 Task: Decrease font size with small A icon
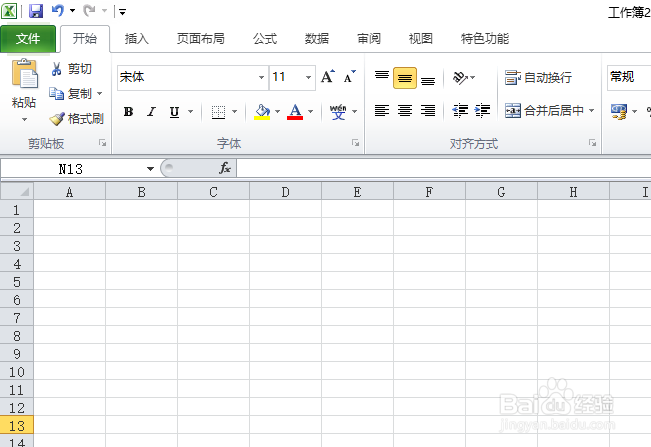click(x=350, y=77)
